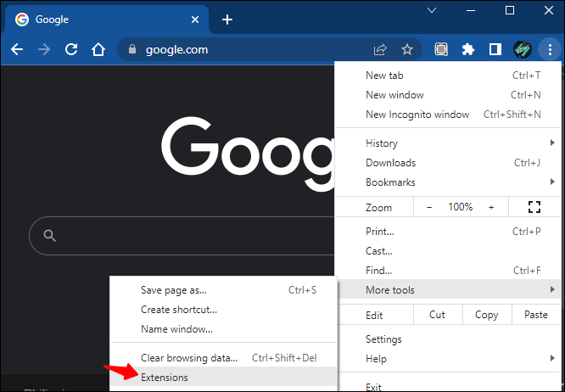
Task: Select New tab from the menu
Action: 448,76
